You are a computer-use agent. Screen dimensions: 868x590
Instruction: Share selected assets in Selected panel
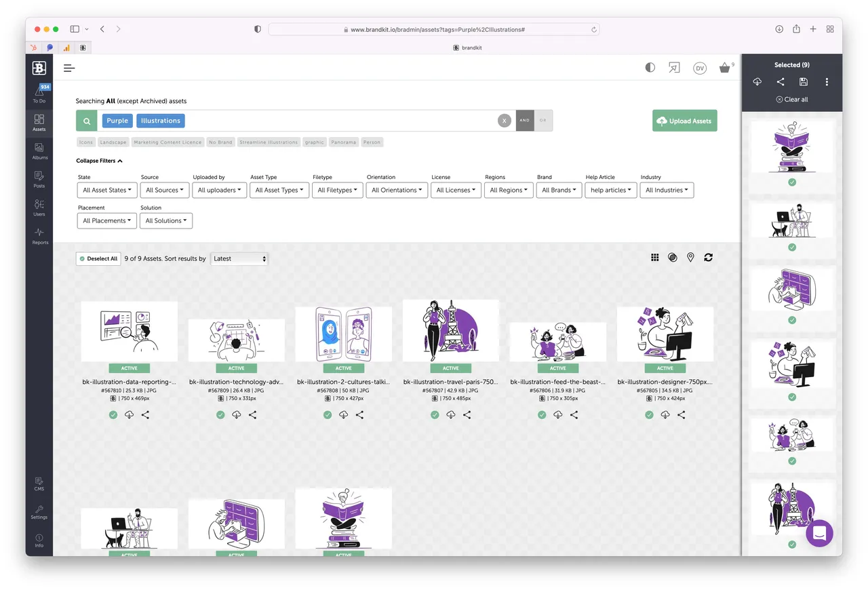(781, 82)
